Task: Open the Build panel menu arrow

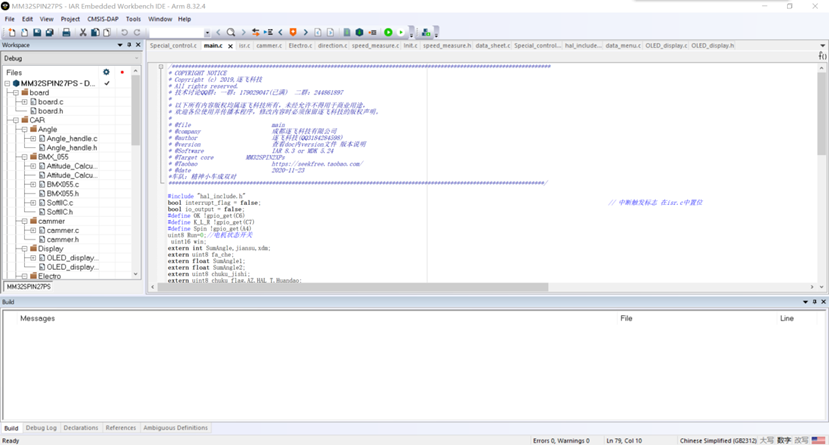Action: (x=805, y=302)
